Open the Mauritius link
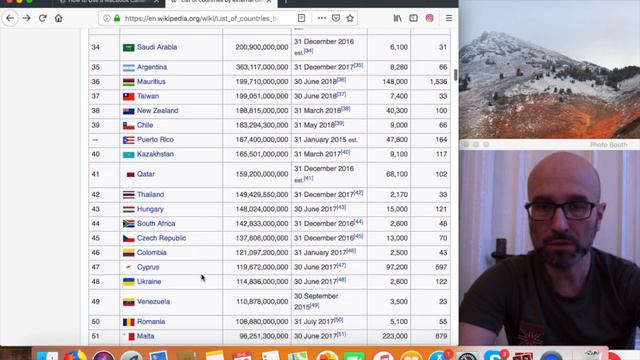Viewport: 640px width, 360px height. tap(151, 82)
